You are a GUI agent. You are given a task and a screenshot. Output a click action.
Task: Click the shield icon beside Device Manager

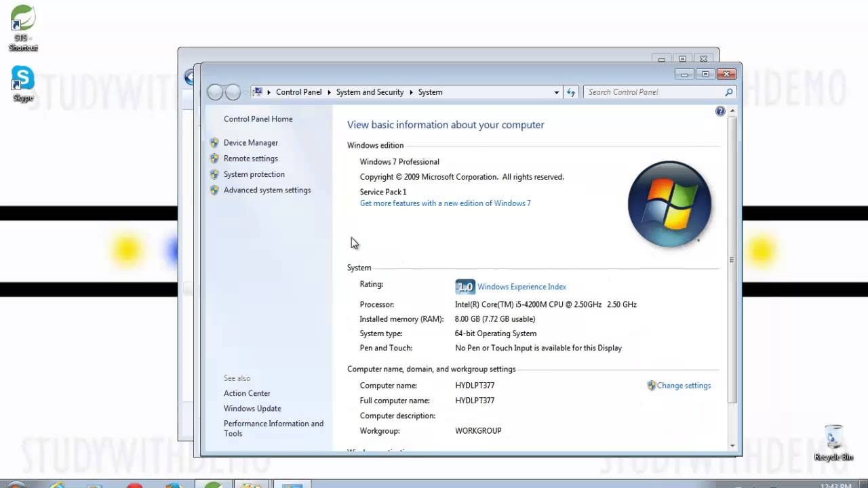tap(214, 143)
